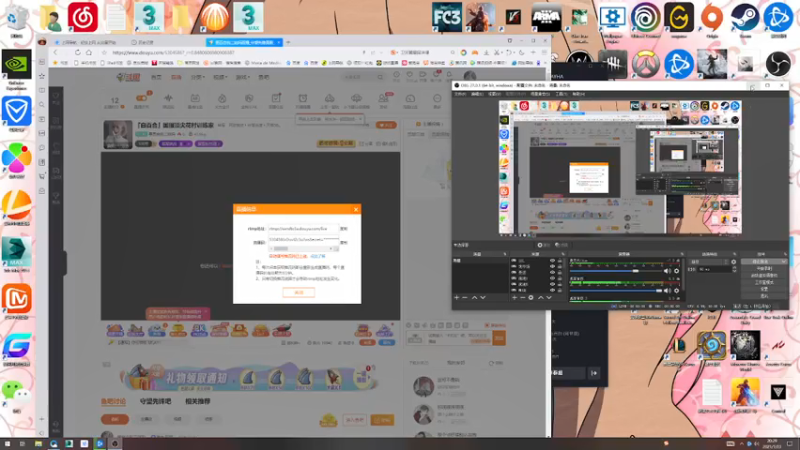Move source up in OBS Sources panel

click(x=541, y=297)
